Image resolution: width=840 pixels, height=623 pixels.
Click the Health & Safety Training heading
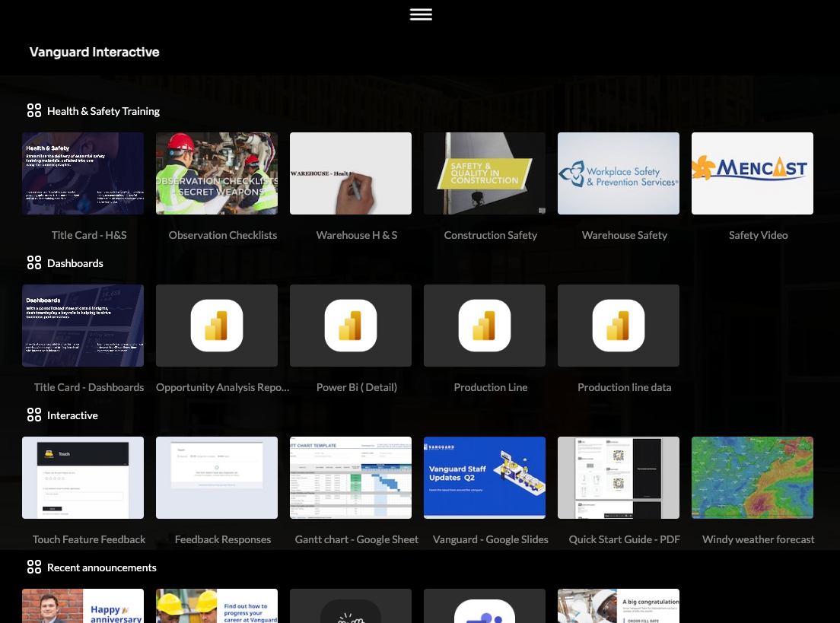coord(103,111)
